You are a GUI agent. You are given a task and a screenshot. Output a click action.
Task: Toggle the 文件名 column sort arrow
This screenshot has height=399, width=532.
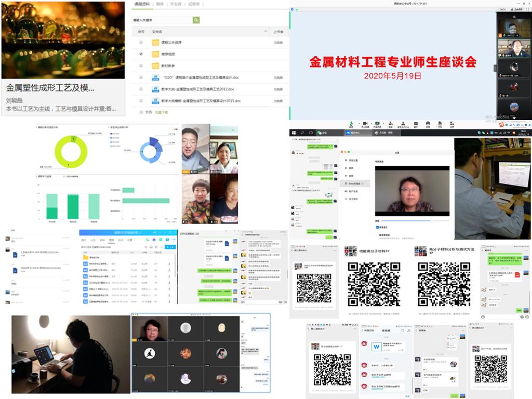click(x=265, y=31)
